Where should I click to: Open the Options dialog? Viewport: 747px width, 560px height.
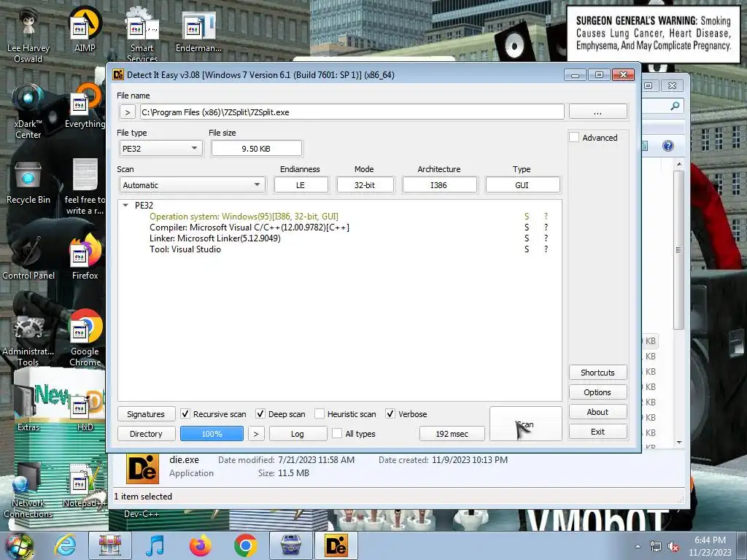click(x=597, y=392)
